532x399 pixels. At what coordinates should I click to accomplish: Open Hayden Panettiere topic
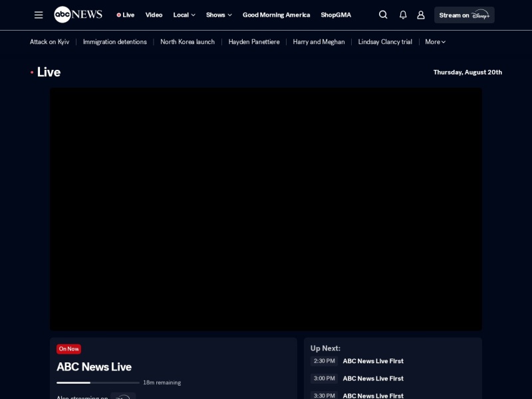click(254, 42)
